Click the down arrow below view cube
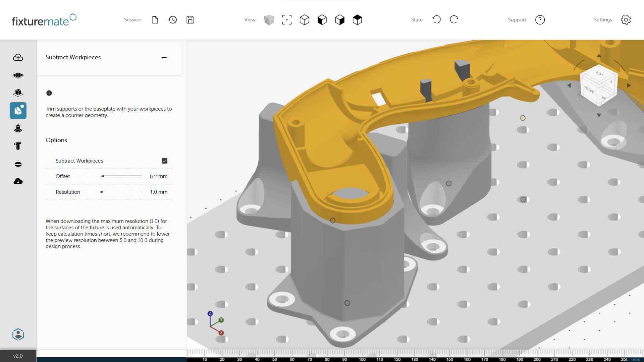This screenshot has height=362, width=644. pos(599,115)
